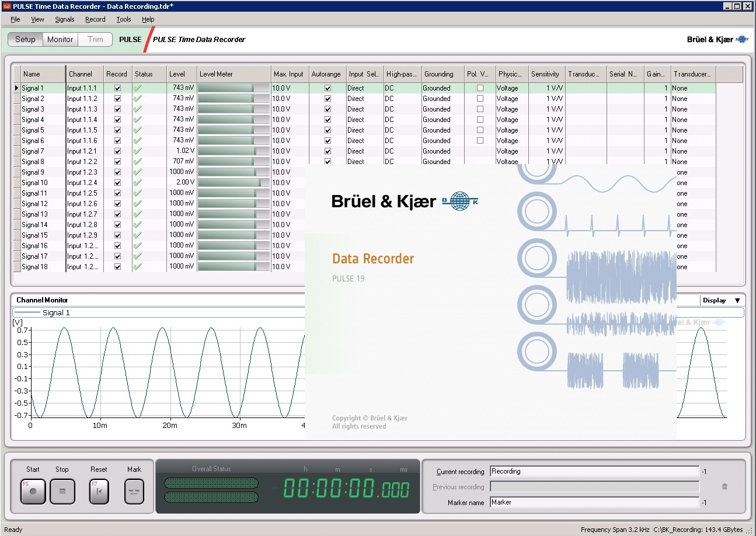This screenshot has height=536, width=756.
Task: Click the Level Meter column header
Action: (x=234, y=74)
